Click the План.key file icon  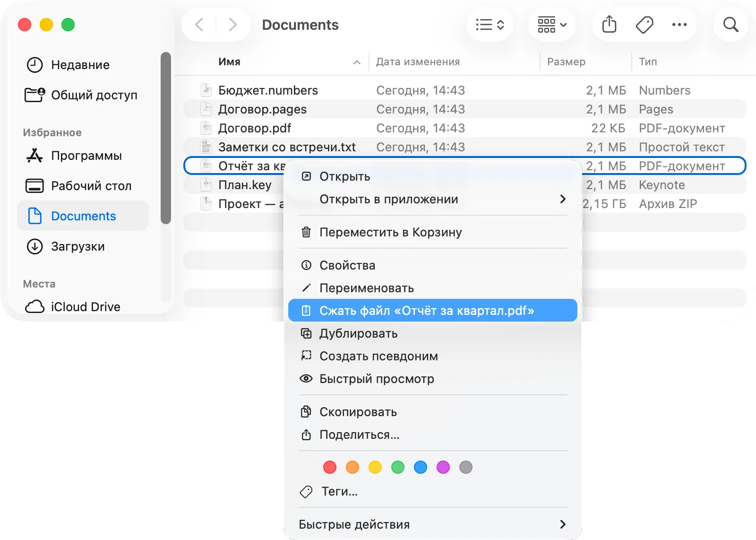206,184
